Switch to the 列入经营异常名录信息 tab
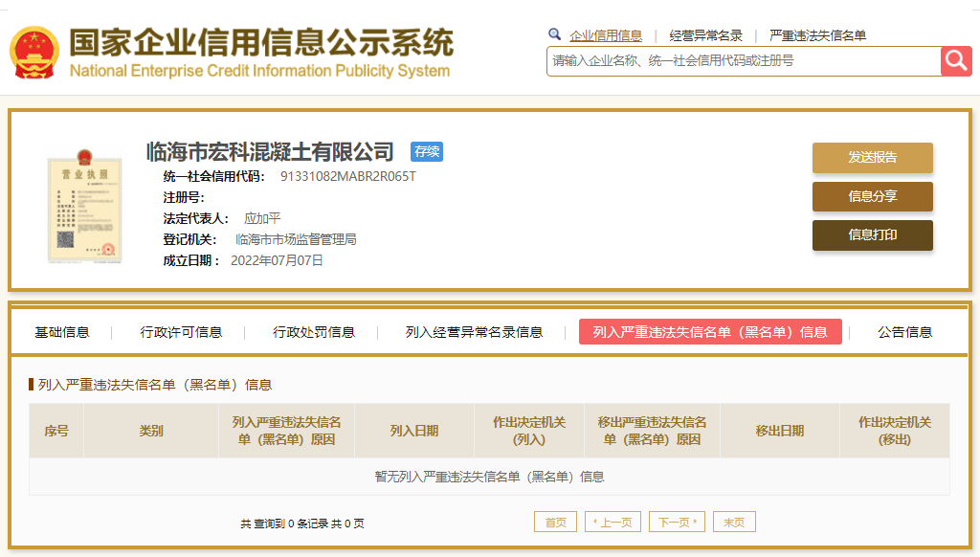The width and height of the screenshot is (980, 557). coord(474,332)
